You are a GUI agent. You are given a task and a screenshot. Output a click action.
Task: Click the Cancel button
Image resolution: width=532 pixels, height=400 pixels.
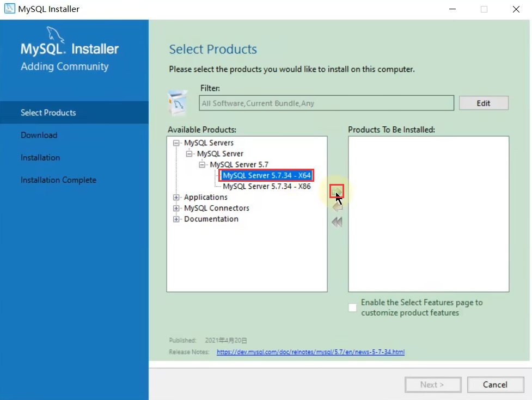[496, 385]
